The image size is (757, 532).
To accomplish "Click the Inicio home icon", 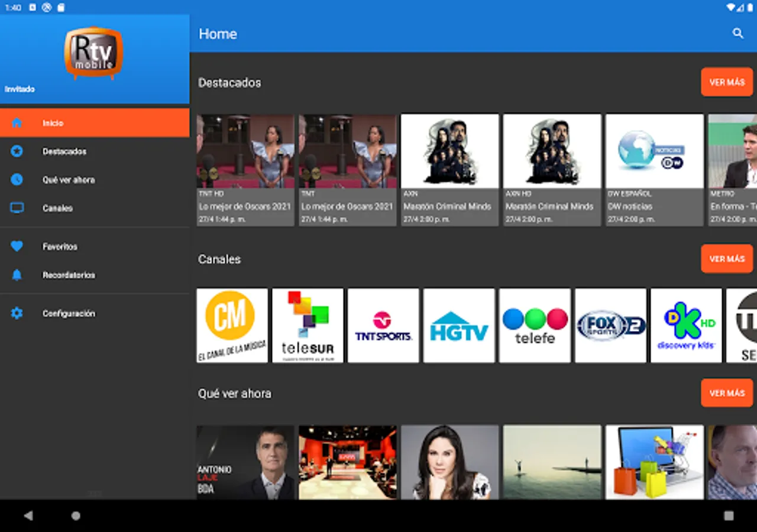I will 17,123.
